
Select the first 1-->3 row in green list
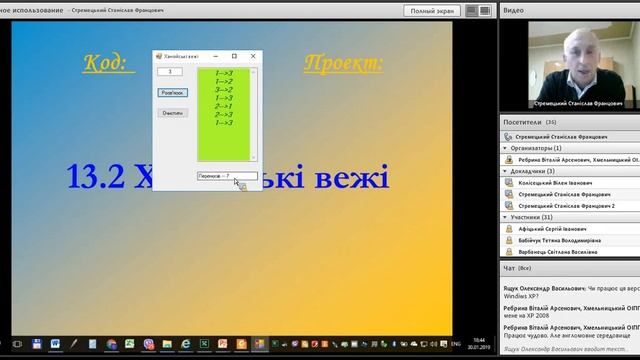tap(224, 73)
